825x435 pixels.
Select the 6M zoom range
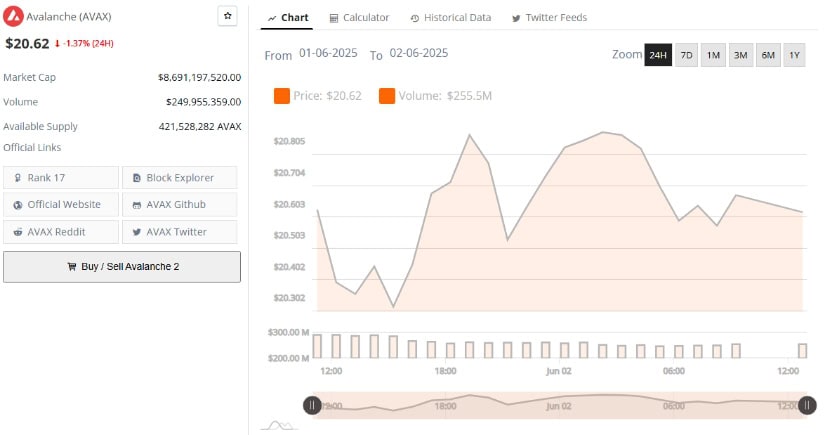(768, 55)
